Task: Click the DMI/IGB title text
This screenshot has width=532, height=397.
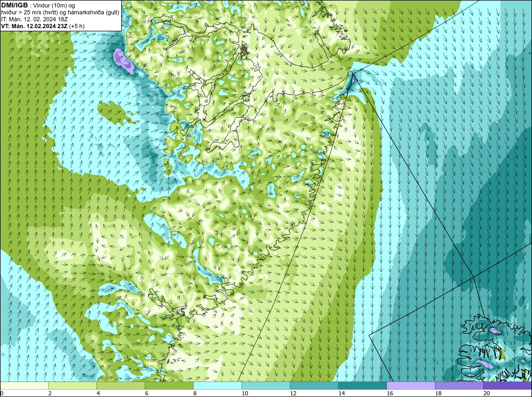Action: point(14,5)
